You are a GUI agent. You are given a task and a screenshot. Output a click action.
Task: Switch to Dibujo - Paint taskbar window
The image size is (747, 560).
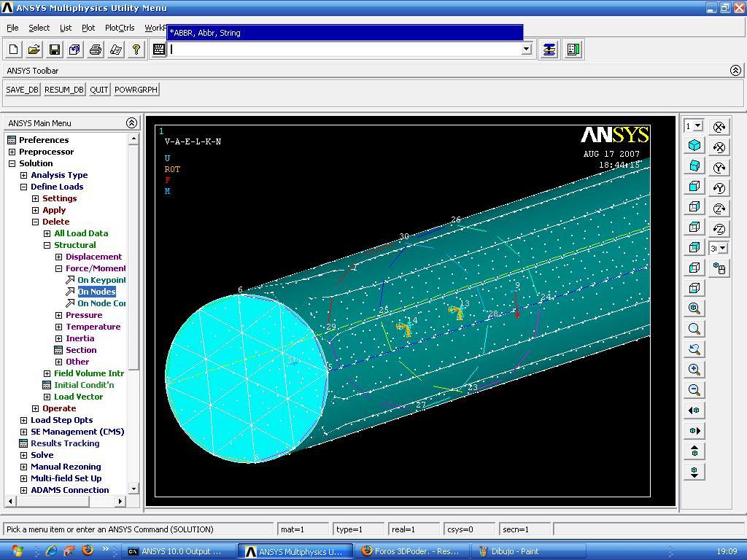click(528, 551)
